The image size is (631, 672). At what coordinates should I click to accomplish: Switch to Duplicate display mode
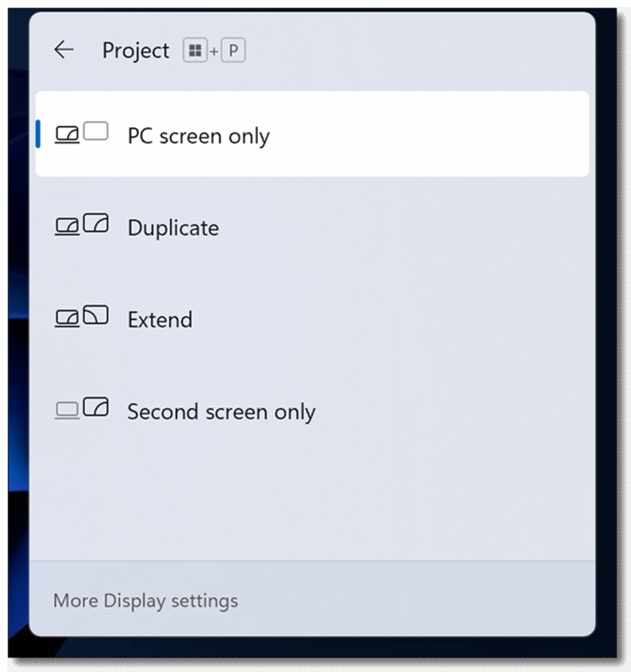point(173,228)
